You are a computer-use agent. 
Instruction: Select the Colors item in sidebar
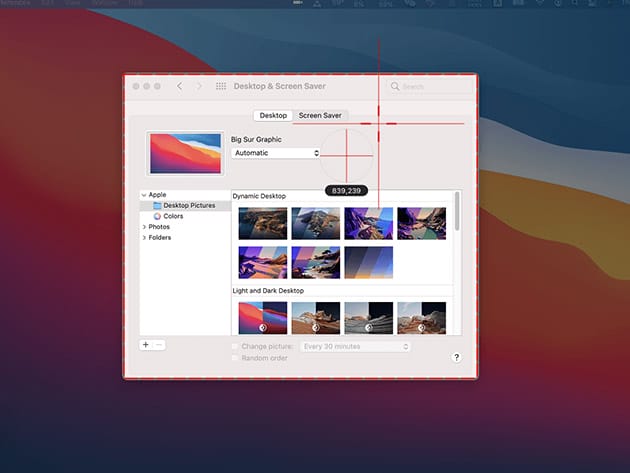tap(173, 216)
